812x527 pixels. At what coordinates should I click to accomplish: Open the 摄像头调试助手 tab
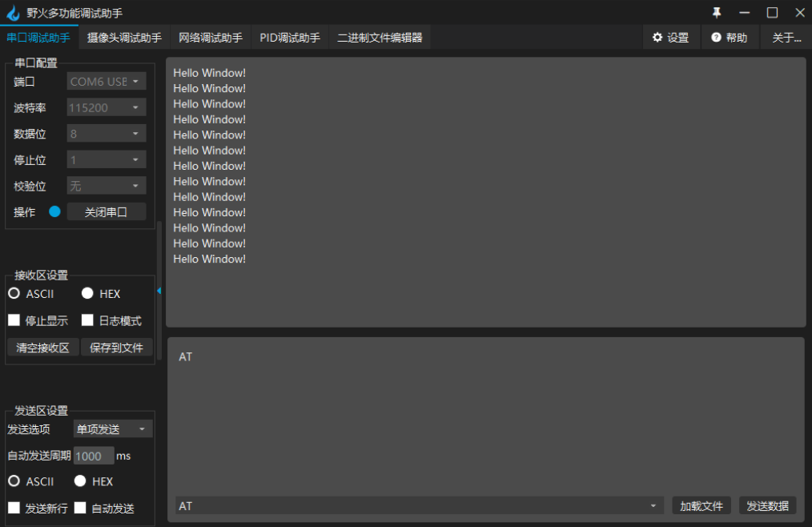click(124, 38)
